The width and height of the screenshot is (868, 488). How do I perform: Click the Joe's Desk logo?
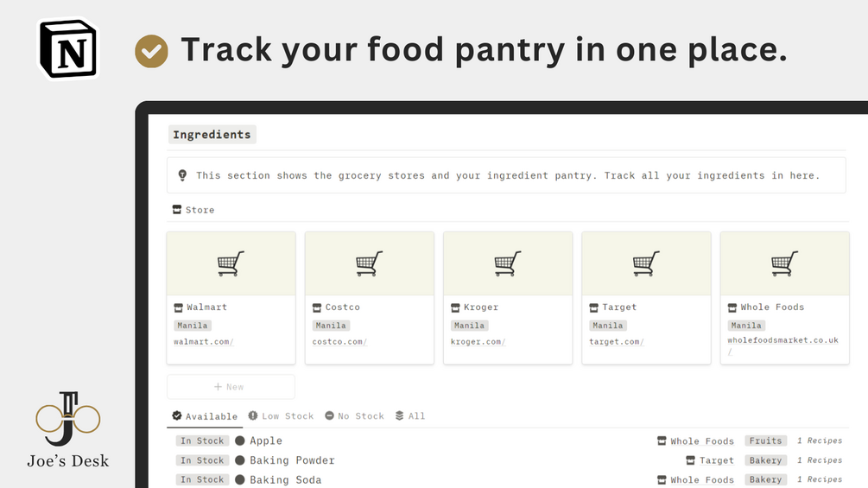tap(68, 430)
